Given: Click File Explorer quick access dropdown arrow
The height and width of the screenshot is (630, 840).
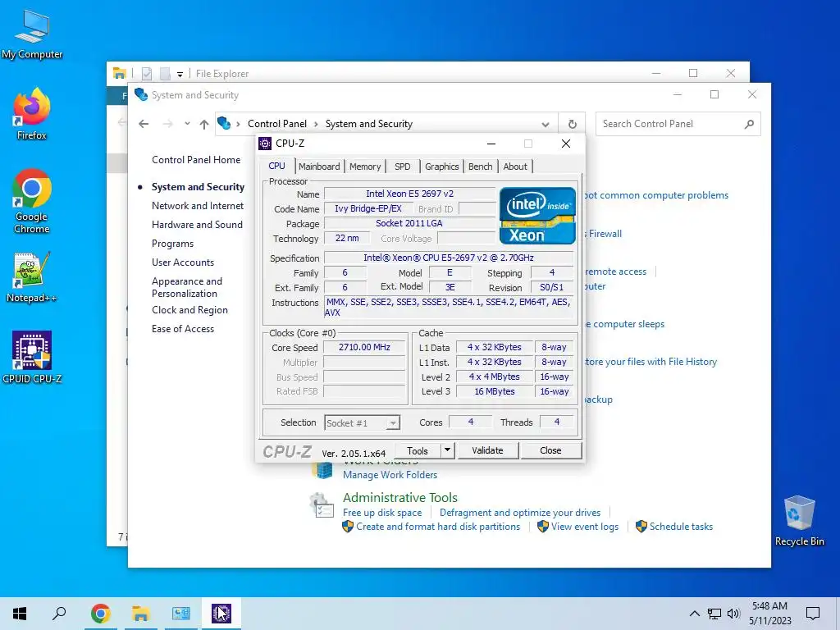Looking at the screenshot, I should [180, 75].
